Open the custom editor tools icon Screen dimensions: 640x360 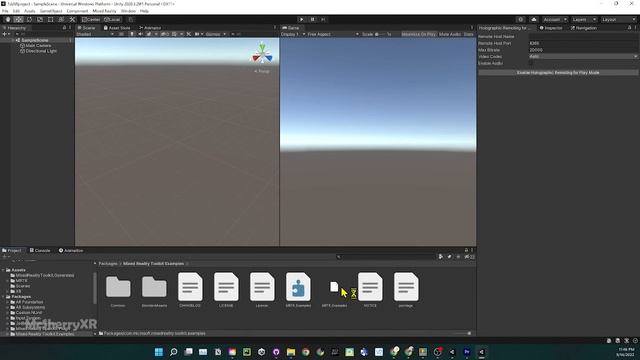(x=72, y=20)
